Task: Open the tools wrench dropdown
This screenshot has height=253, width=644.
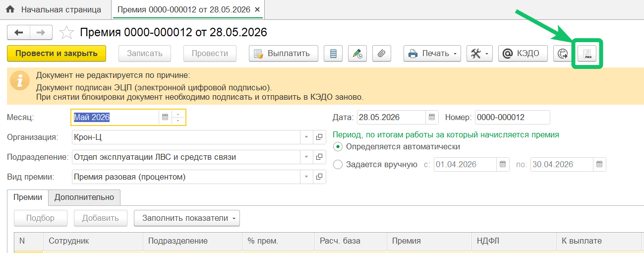Action: pos(479,54)
